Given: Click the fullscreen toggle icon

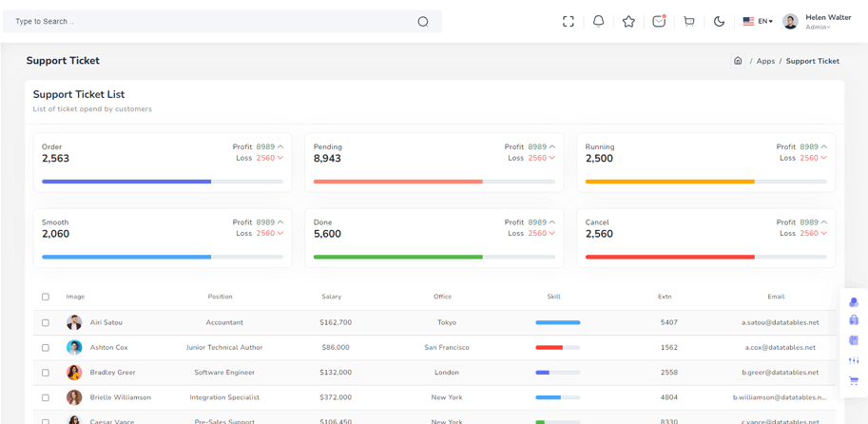Looking at the screenshot, I should pos(568,22).
